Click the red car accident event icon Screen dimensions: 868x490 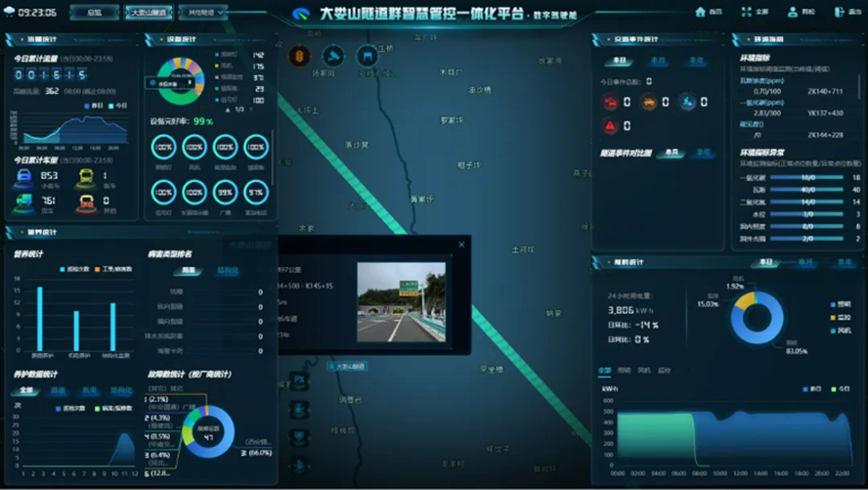tap(610, 103)
